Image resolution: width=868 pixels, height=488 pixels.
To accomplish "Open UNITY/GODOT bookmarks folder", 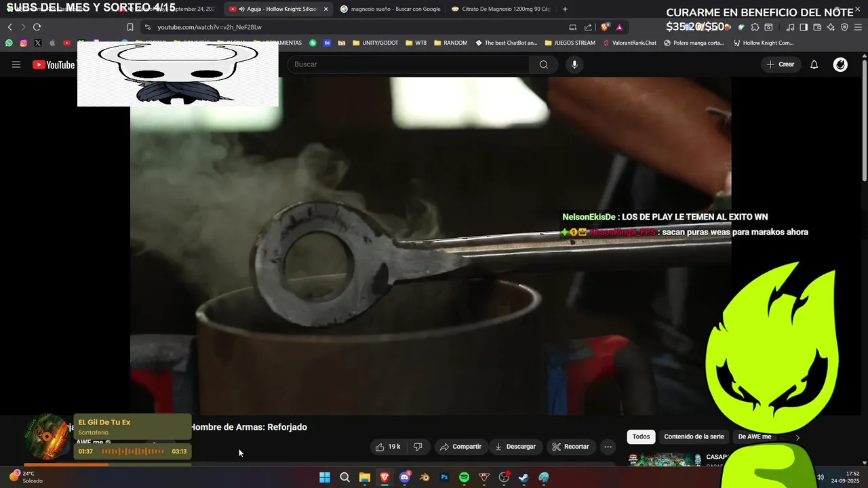I will point(375,43).
